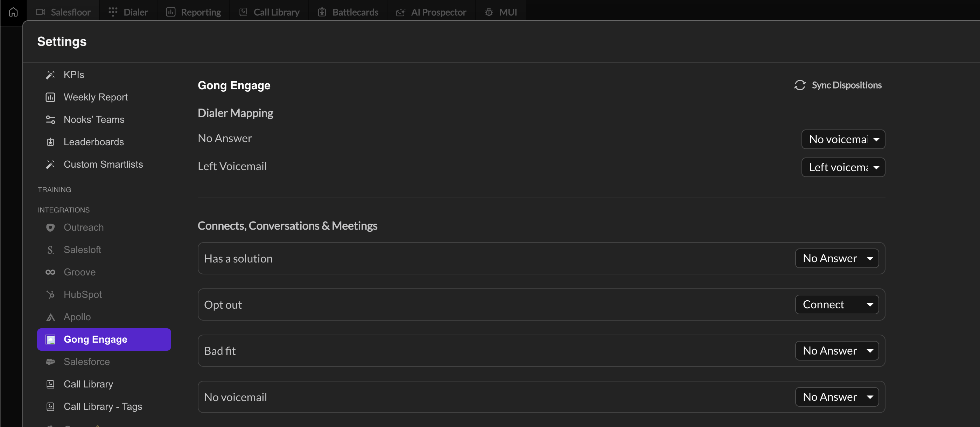980x427 pixels.
Task: Open the Reporting tab
Action: click(x=193, y=12)
